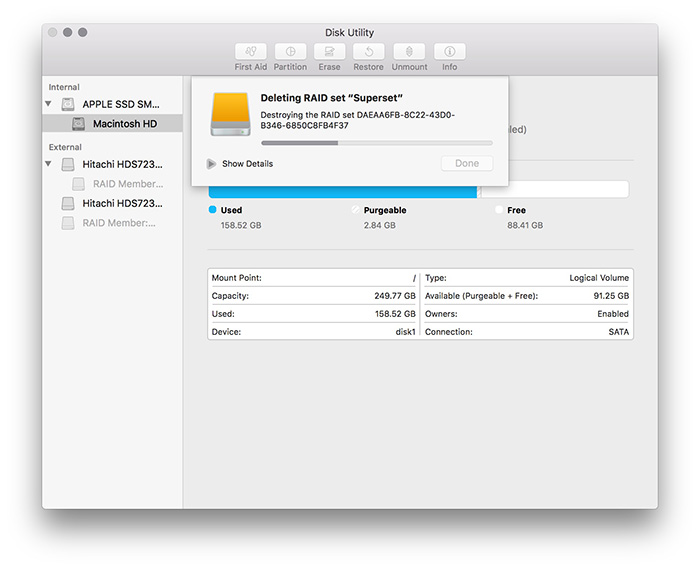
Task: Select the Macintosh HD volume icon
Action: click(x=79, y=124)
